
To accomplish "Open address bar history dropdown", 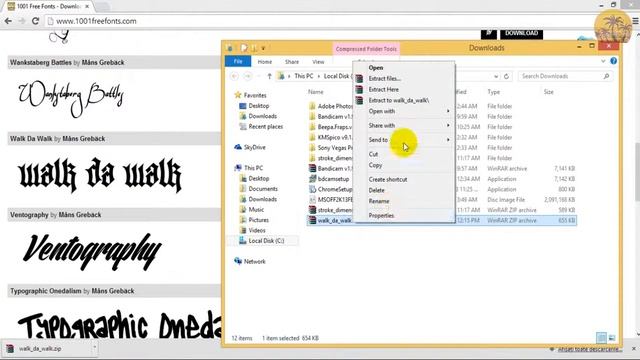I will click(x=496, y=76).
